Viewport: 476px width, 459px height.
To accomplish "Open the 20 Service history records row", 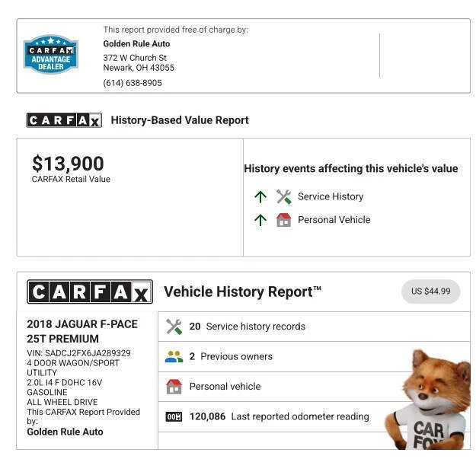I will (314, 327).
